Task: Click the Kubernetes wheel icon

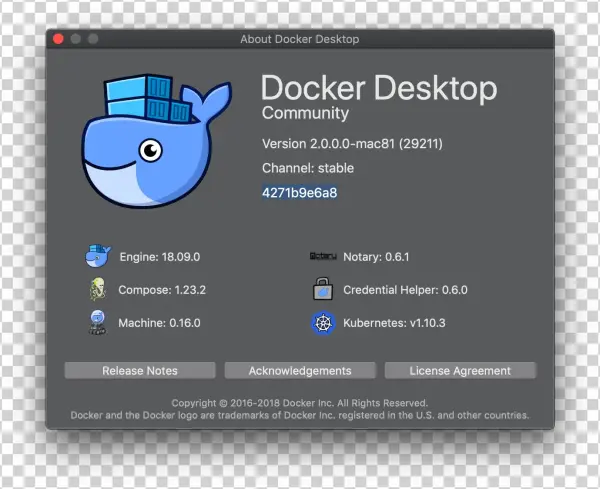Action: tap(322, 323)
